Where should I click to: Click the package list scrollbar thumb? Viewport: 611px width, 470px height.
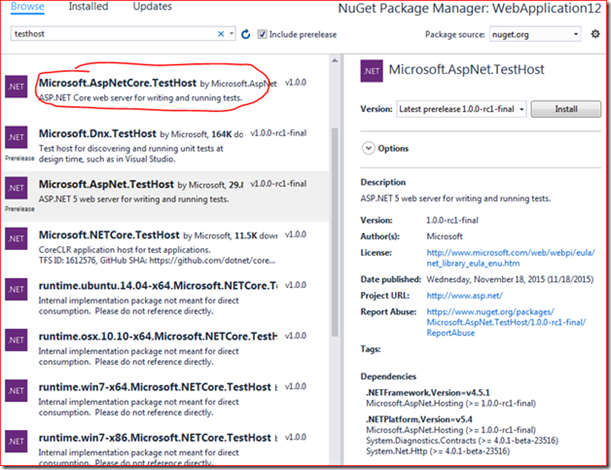point(335,232)
